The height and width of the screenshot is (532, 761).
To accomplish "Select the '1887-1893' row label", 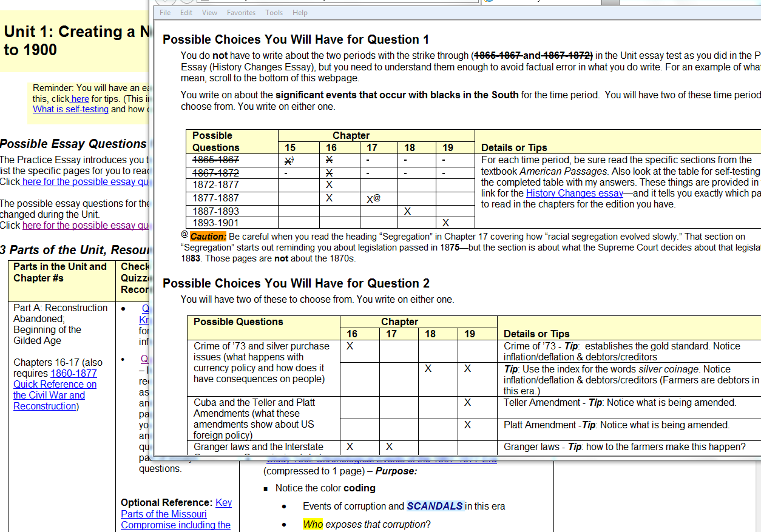I will click(x=215, y=212).
